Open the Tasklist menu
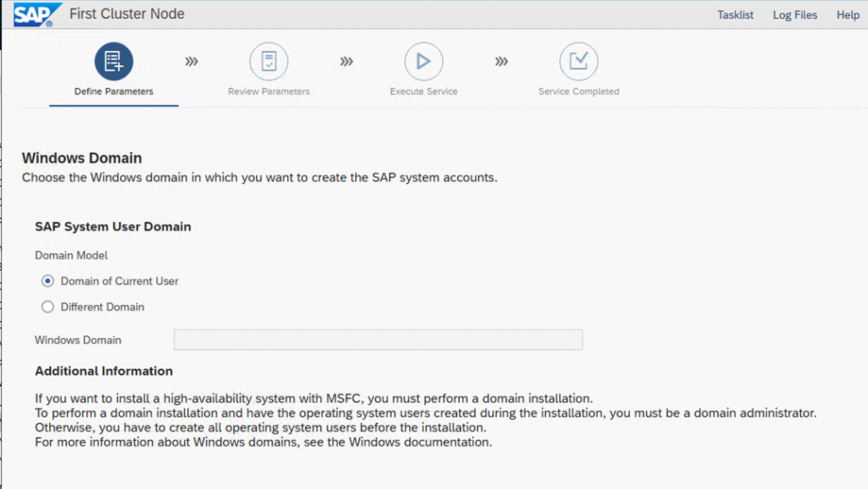 735,15
